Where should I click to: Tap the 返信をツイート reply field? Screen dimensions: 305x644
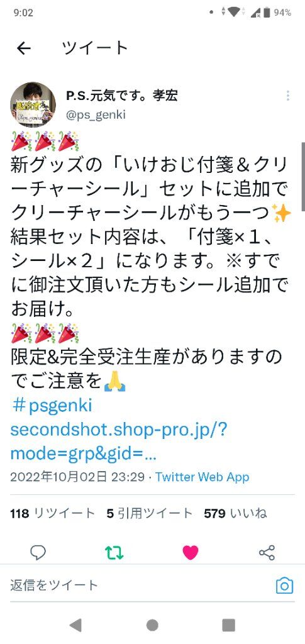[140, 585]
